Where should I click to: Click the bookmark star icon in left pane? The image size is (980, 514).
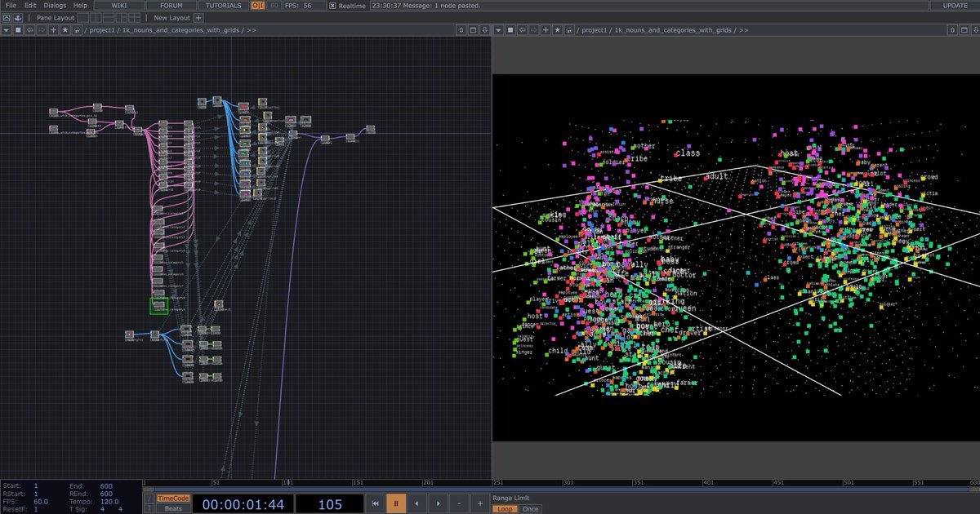tap(65, 30)
